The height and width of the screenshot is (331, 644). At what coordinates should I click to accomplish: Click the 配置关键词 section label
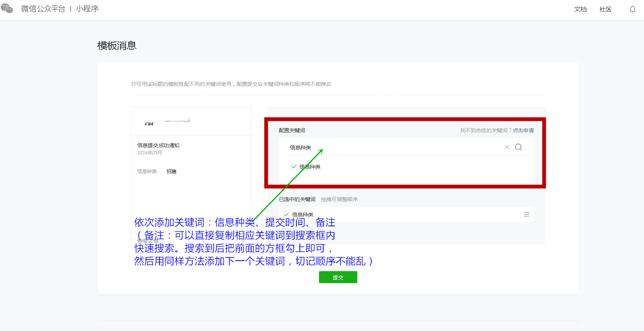tap(292, 130)
